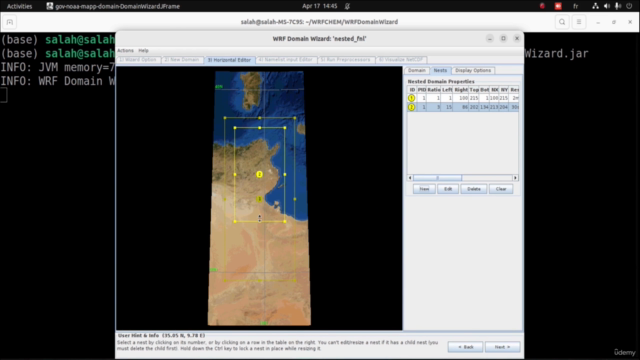Click inner nest top-center handle on map

[x=260, y=128]
